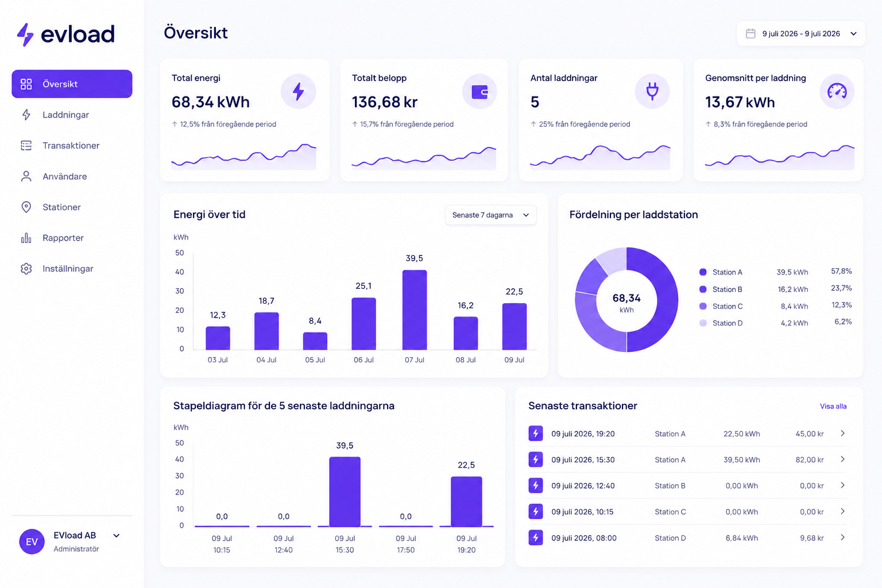Click the 57,8% Station A percentage
Image resolution: width=882 pixels, height=588 pixels.
coord(841,271)
